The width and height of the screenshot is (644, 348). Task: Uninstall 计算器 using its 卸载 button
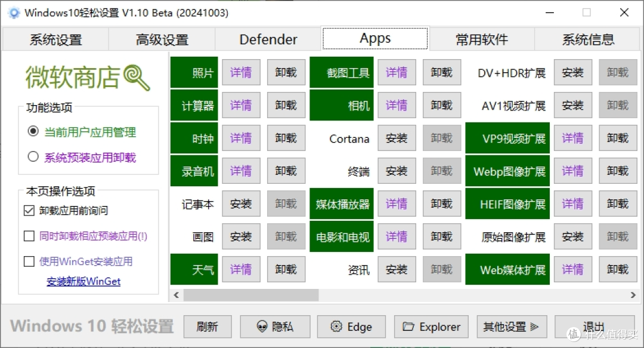(286, 105)
